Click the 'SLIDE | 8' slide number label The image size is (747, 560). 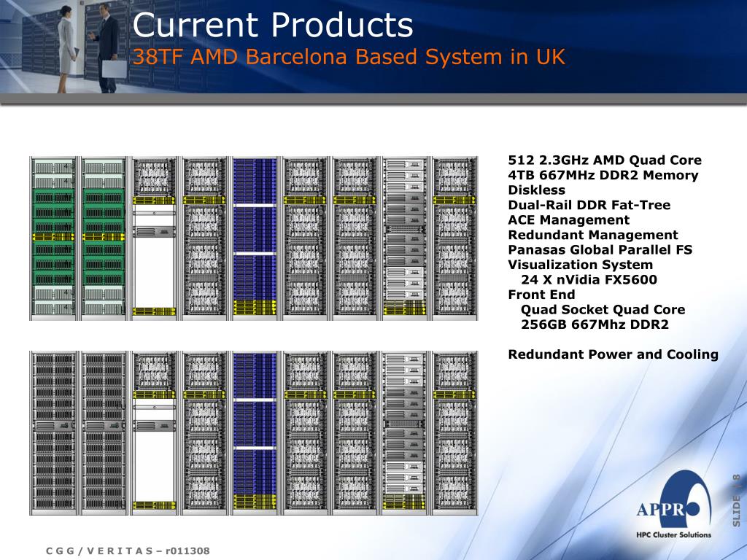[736, 500]
